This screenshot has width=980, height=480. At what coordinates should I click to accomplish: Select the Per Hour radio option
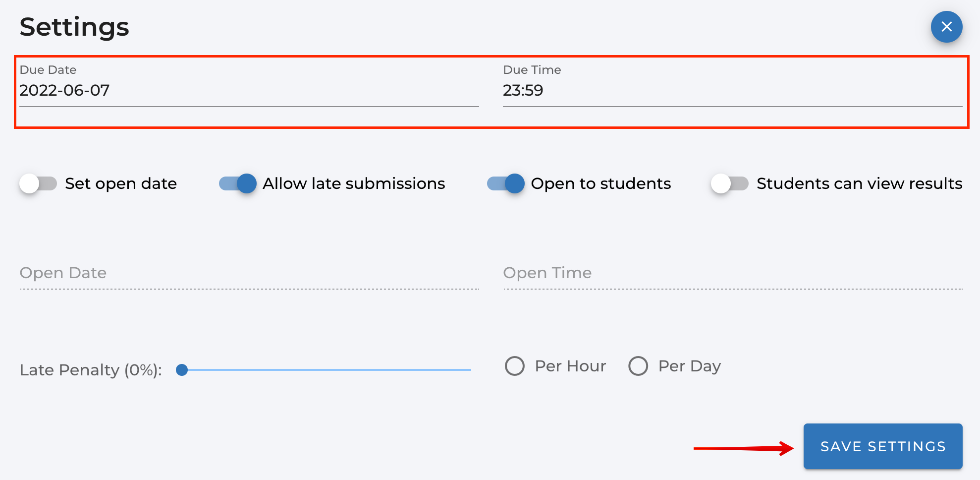point(515,366)
